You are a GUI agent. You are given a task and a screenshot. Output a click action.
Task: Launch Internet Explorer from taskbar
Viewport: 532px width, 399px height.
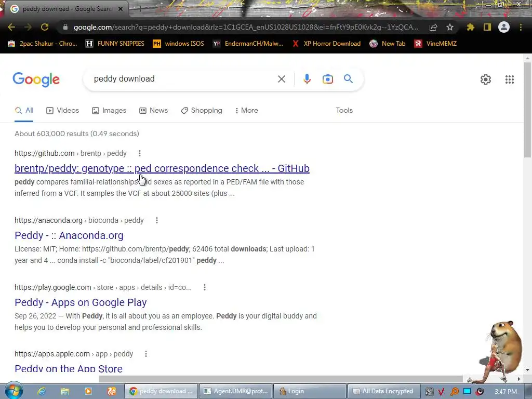click(42, 391)
